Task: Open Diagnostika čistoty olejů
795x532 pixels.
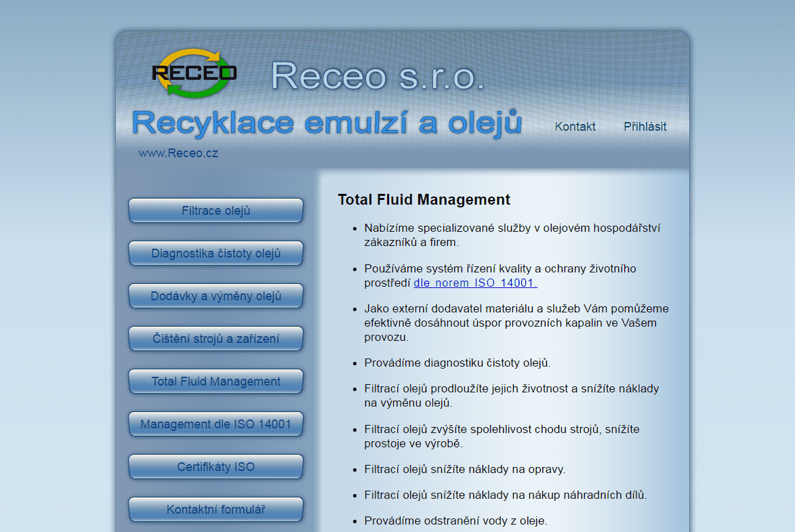Action: click(x=216, y=253)
